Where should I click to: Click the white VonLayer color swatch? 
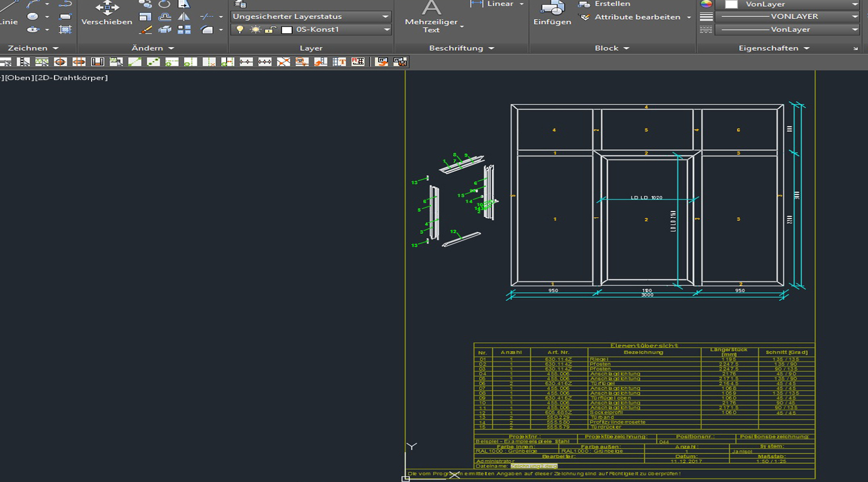731,4
